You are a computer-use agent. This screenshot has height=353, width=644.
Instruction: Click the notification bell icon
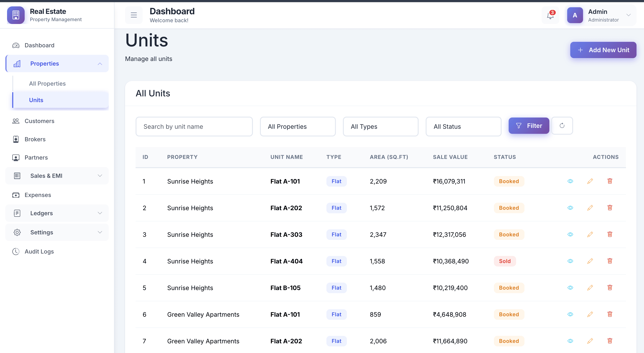tap(550, 15)
